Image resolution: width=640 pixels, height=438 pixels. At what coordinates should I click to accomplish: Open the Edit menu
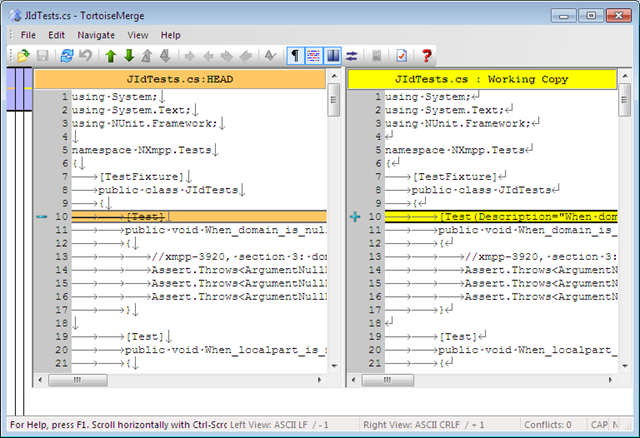pyautogui.click(x=56, y=35)
